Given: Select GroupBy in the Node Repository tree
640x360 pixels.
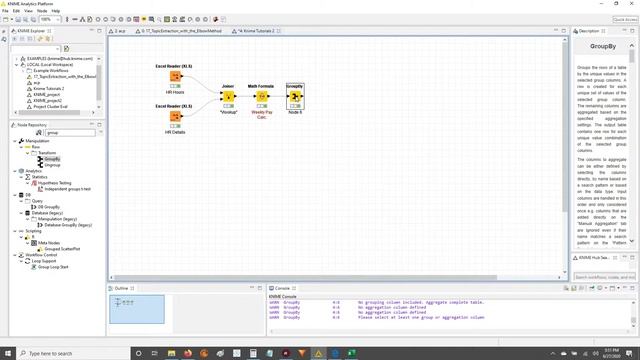Looking at the screenshot, I should point(52,159).
